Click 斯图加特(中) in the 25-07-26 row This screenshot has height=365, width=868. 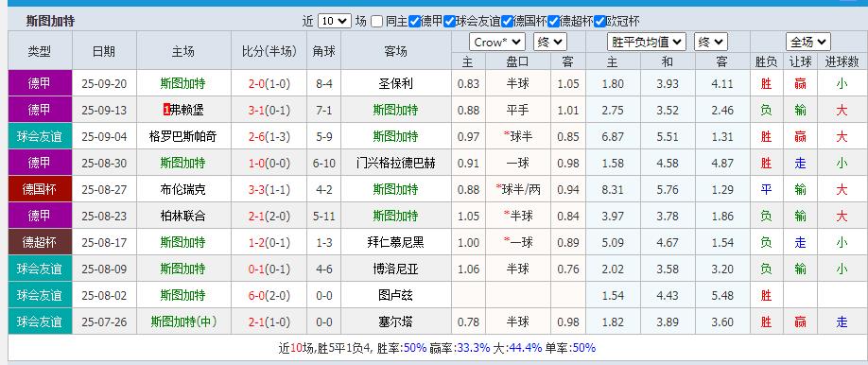183,322
